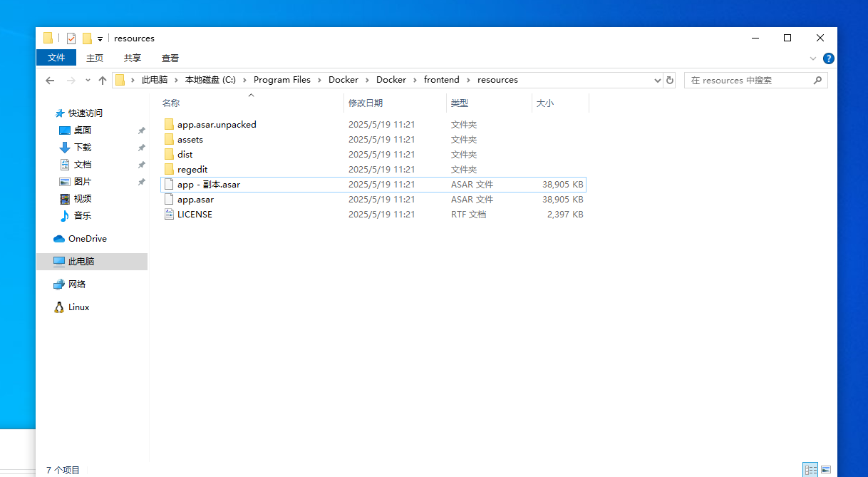Select the app.asar.unpacked folder icon

(x=169, y=125)
